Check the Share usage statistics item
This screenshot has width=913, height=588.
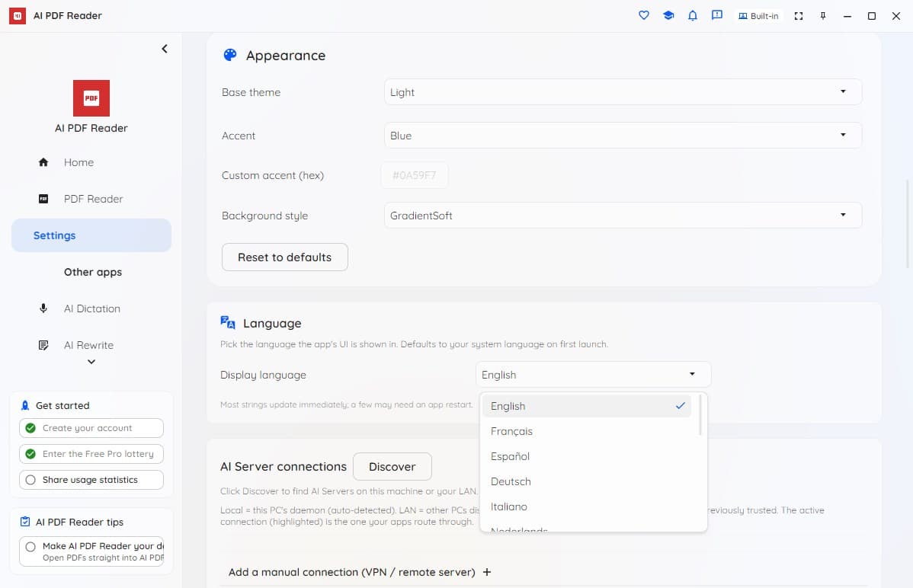click(x=91, y=480)
